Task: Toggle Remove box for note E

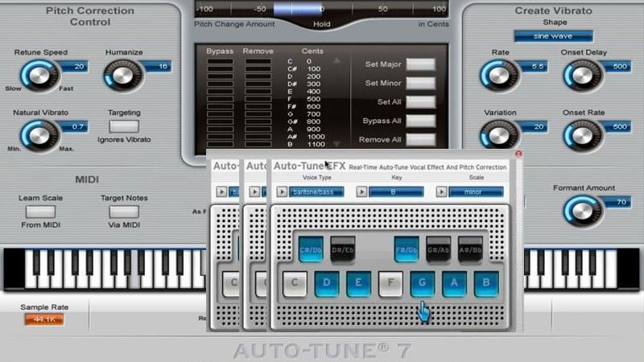Action: 258,92
